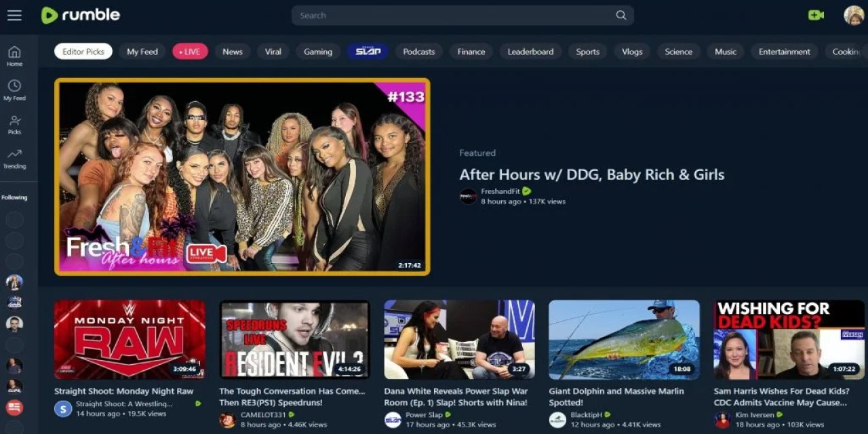Visit the FreshandFit channel link
Screen dimensions: 868x434
[x=500, y=191]
